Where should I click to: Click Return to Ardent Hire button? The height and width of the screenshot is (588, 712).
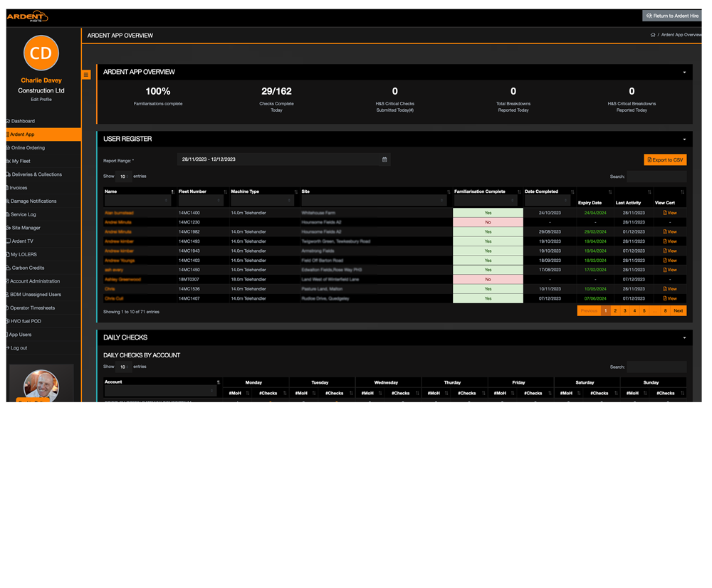click(x=672, y=16)
